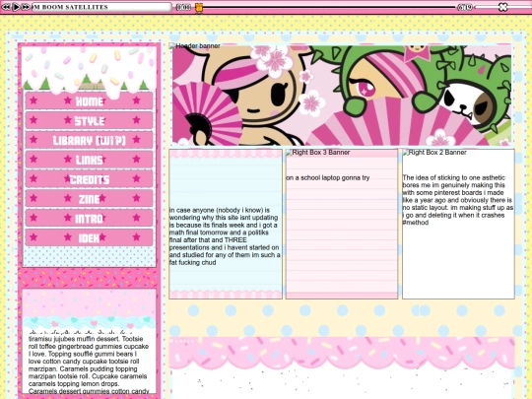
Task: Click the Header banner image
Action: [340, 95]
